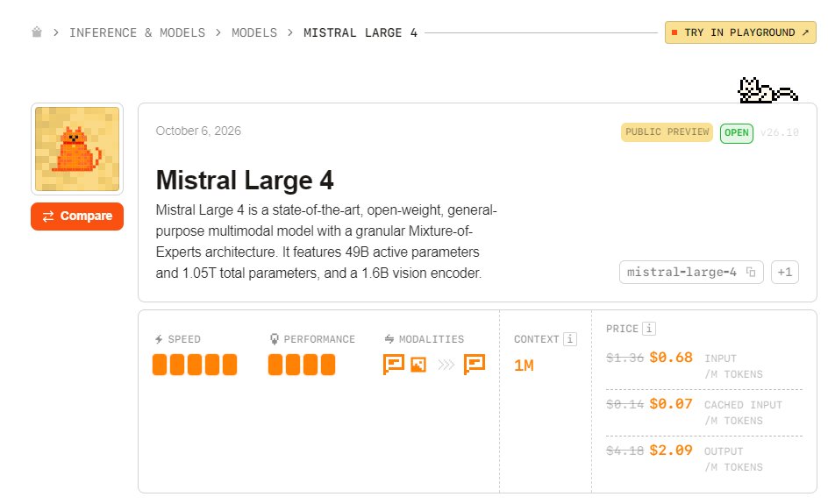Click the Cached Input label
This screenshot has height=504, width=835.
743,405
